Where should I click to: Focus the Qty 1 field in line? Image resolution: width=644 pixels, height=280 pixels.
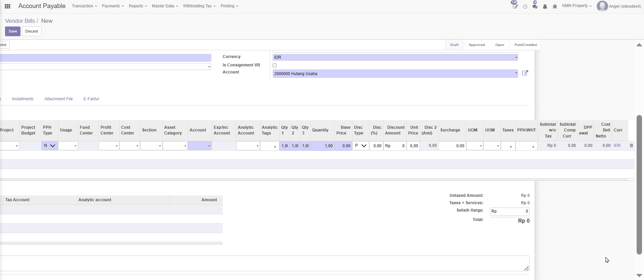284,146
